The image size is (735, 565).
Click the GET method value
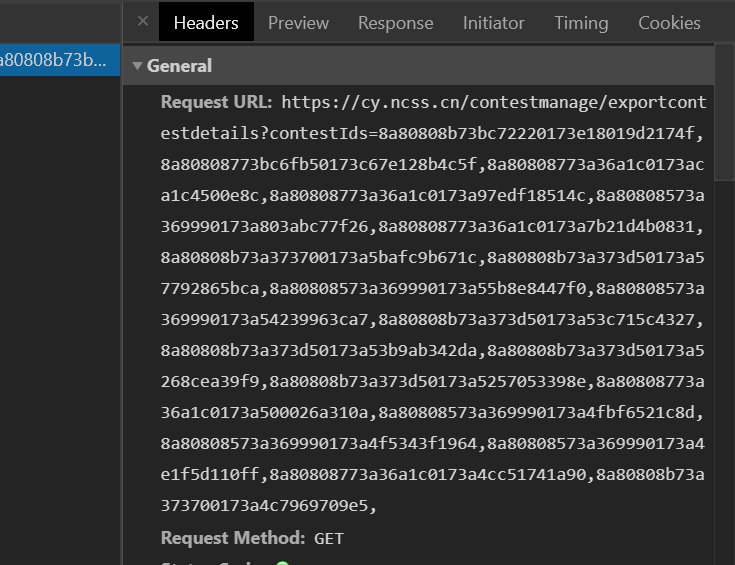tap(329, 539)
